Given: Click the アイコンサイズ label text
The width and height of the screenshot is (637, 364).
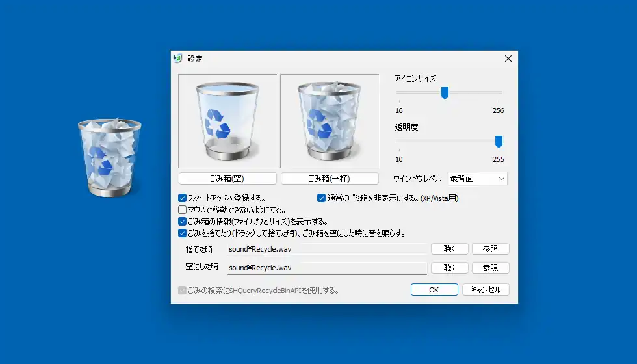Looking at the screenshot, I should (x=415, y=79).
